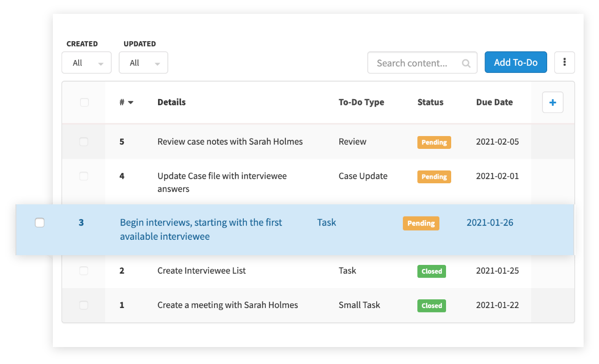
Task: Click the Add To-Do button
Action: 515,63
